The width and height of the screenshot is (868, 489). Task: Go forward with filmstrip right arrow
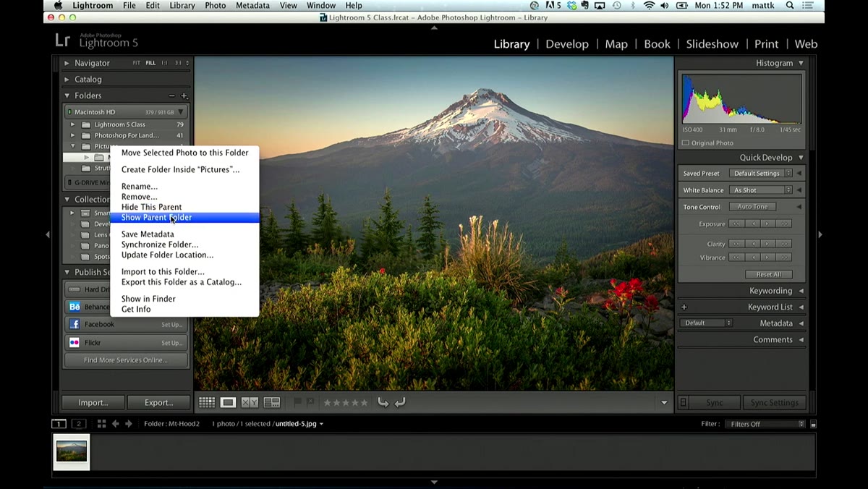tap(129, 424)
